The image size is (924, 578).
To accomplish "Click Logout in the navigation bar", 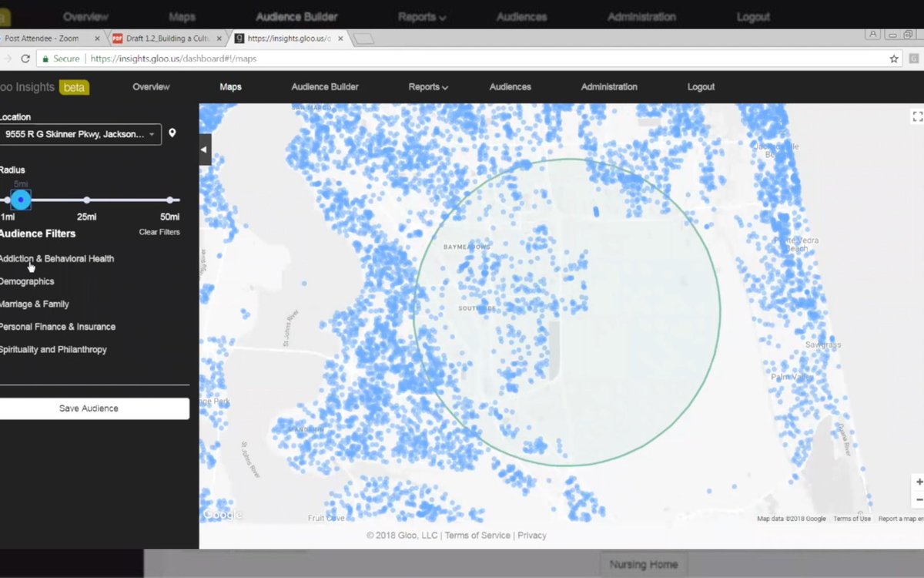I will (x=701, y=87).
